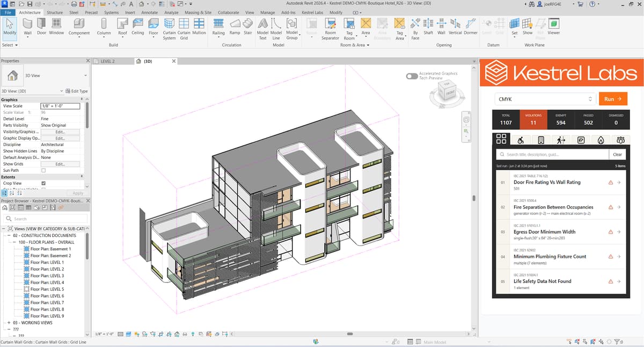Click Edit button for Show Grids
This screenshot has width=644, height=347.
click(x=60, y=164)
